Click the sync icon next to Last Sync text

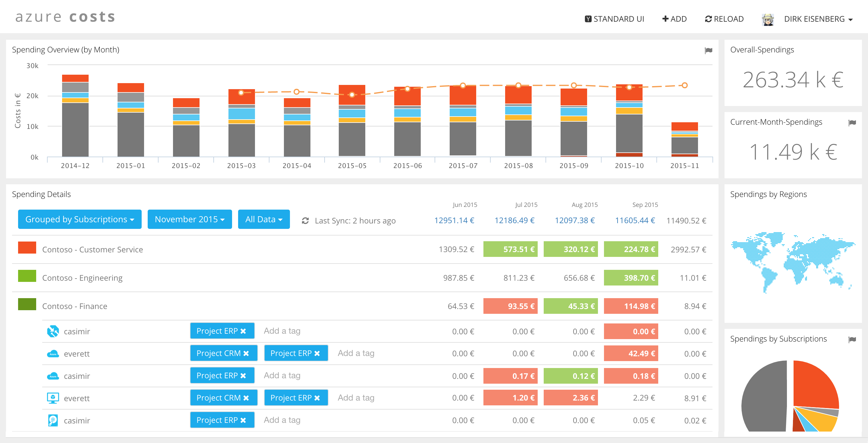[305, 220]
